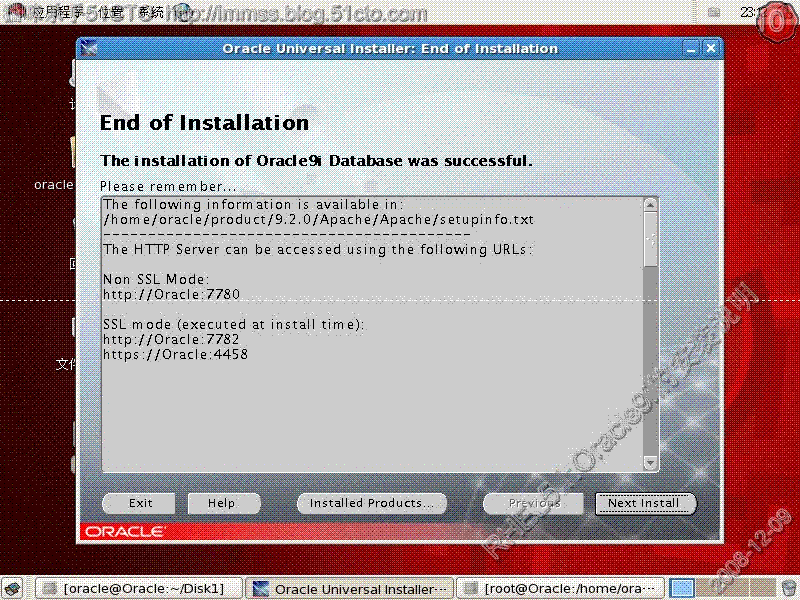Viewport: 800px width, 600px height.
Task: Click the oracle desktop icon label
Action: coord(54,185)
